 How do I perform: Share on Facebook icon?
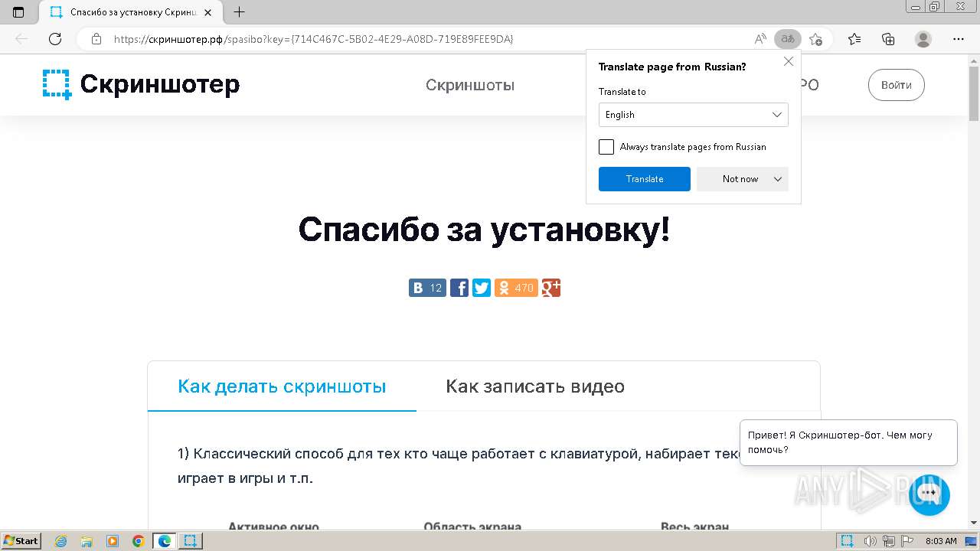[x=459, y=288]
